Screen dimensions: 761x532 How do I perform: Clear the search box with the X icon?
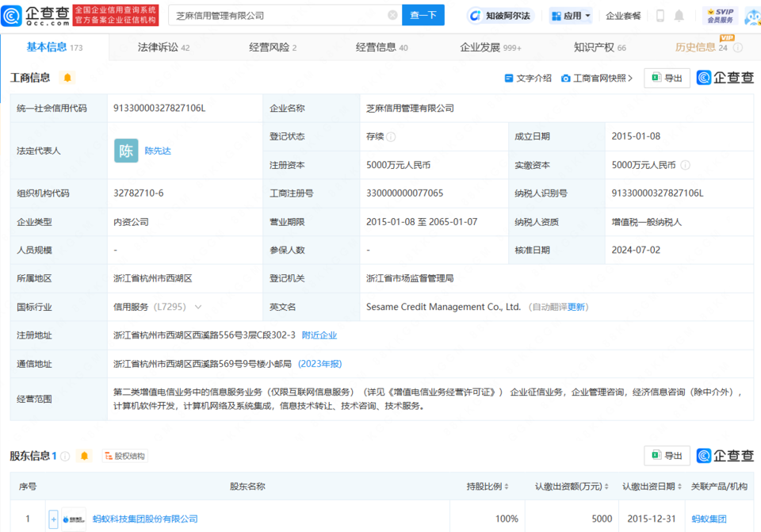pos(392,15)
